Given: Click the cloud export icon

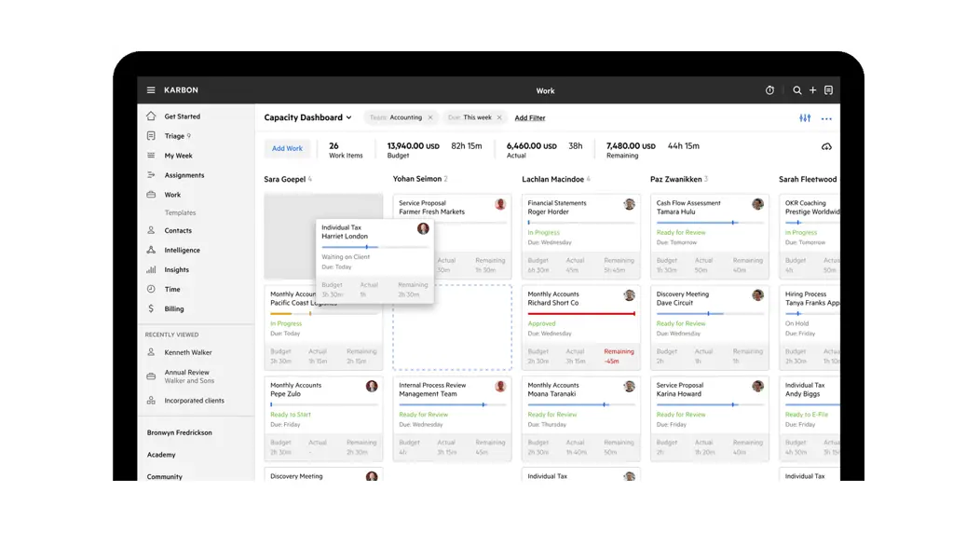Looking at the screenshot, I should pyautogui.click(x=826, y=147).
